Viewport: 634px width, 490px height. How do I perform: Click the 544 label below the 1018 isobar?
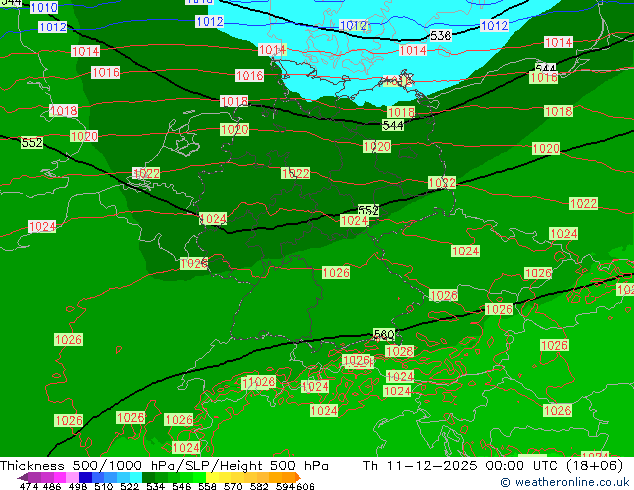[x=393, y=125]
